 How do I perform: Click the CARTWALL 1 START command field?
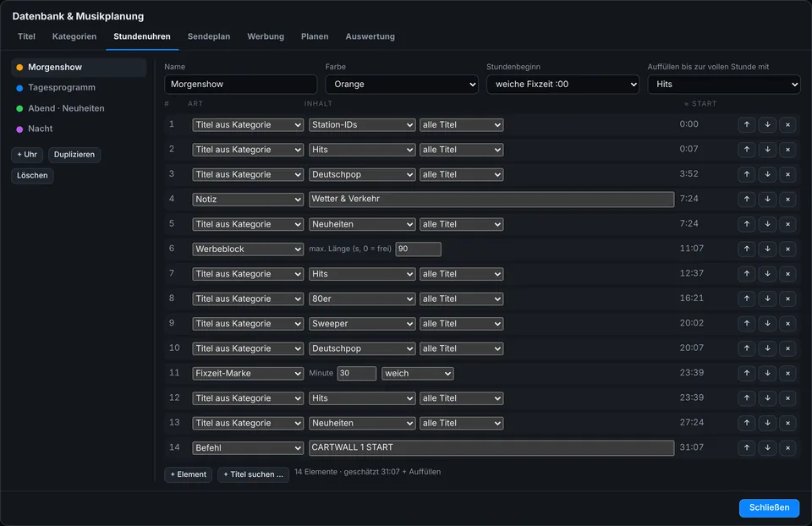click(x=491, y=448)
